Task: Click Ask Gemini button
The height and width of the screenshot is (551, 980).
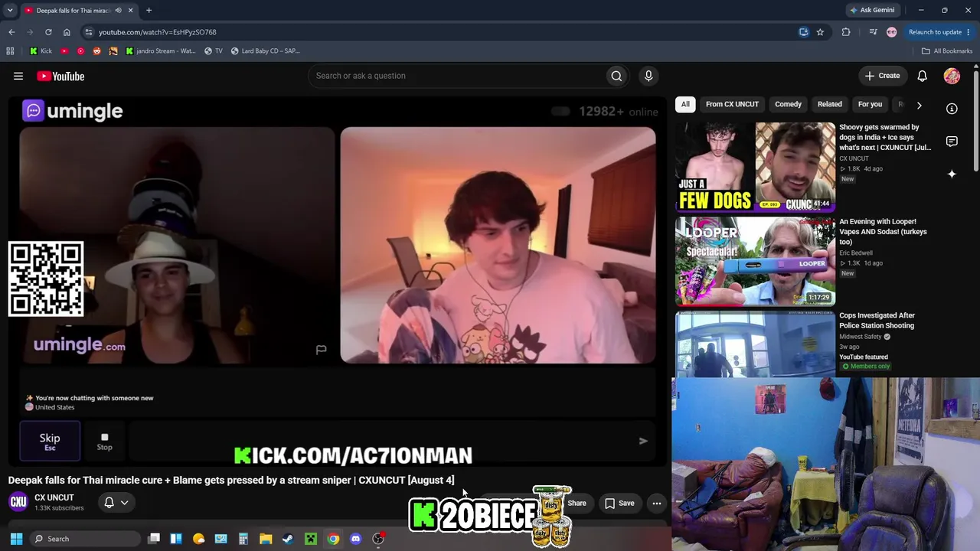Action: pos(872,11)
